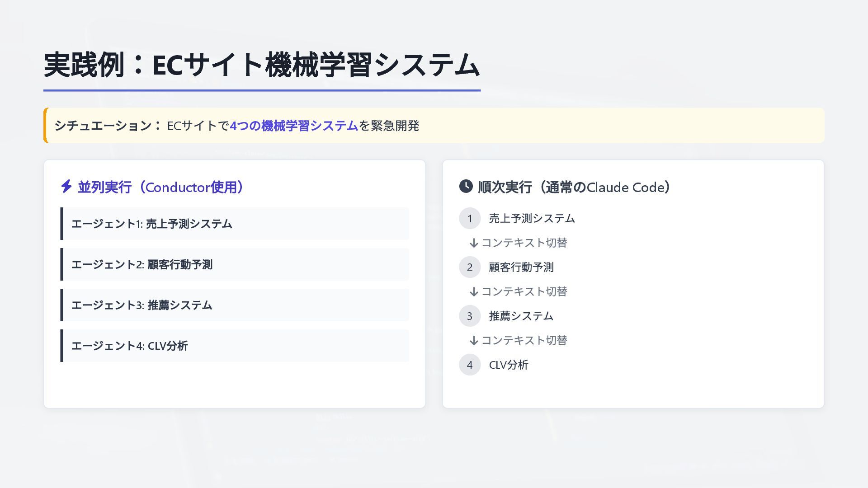Image resolution: width=868 pixels, height=488 pixels.
Task: Click the 順次実行（通常のClaude Code）heading
Action: click(x=575, y=187)
